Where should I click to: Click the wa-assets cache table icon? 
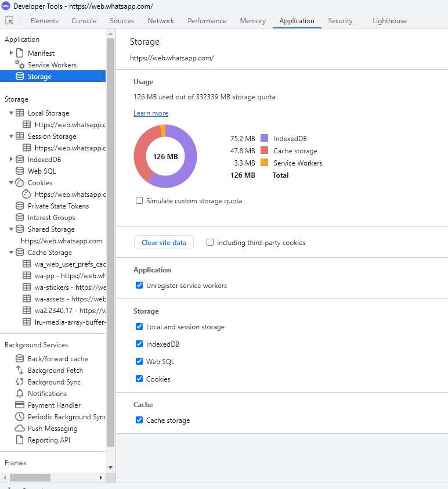27,299
